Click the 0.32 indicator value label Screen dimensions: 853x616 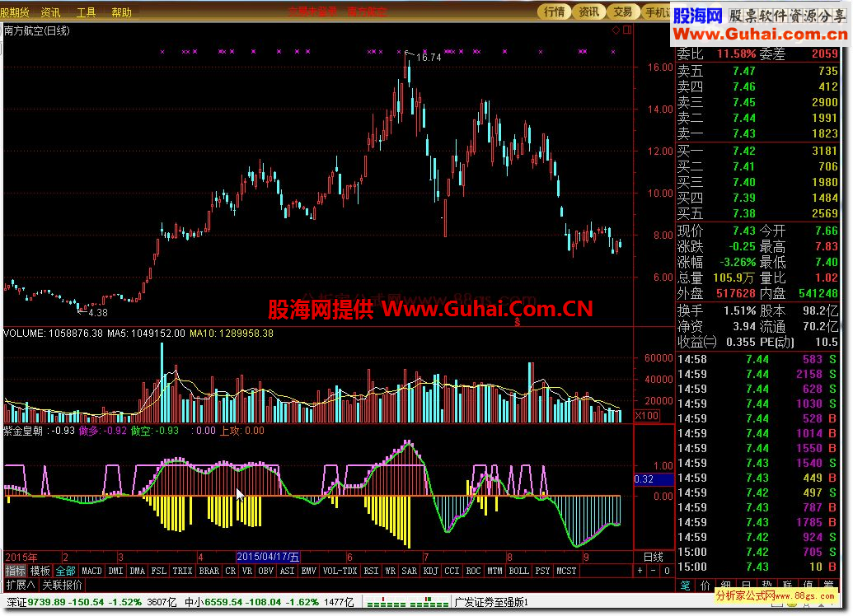click(654, 479)
